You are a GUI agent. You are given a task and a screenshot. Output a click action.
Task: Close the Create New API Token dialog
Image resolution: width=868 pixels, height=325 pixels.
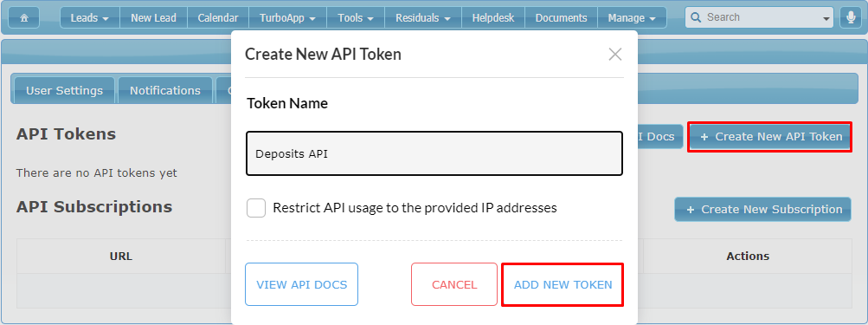tap(615, 55)
